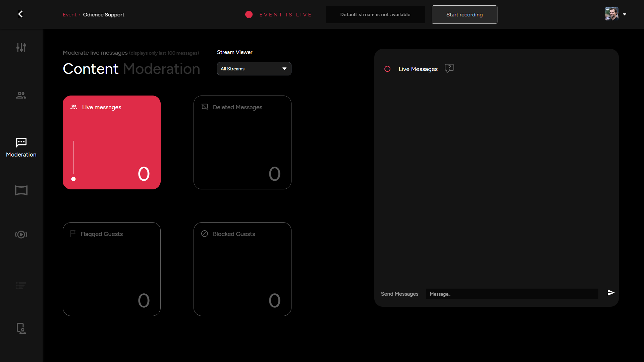Open the Flagged Guests card

click(111, 269)
